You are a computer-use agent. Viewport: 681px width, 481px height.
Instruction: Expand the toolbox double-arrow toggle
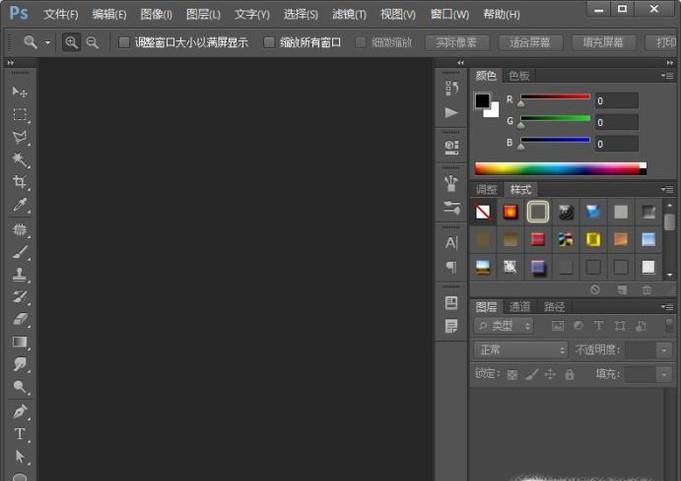point(10,63)
